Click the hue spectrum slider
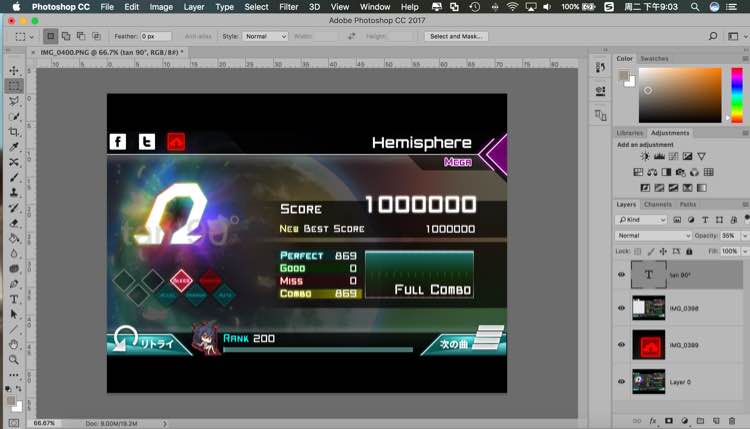 point(737,95)
